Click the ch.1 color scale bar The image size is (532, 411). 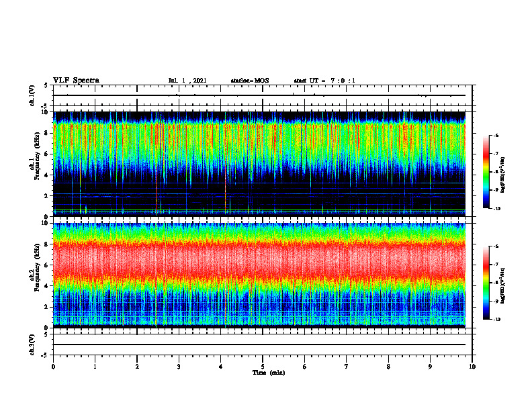tap(486, 172)
